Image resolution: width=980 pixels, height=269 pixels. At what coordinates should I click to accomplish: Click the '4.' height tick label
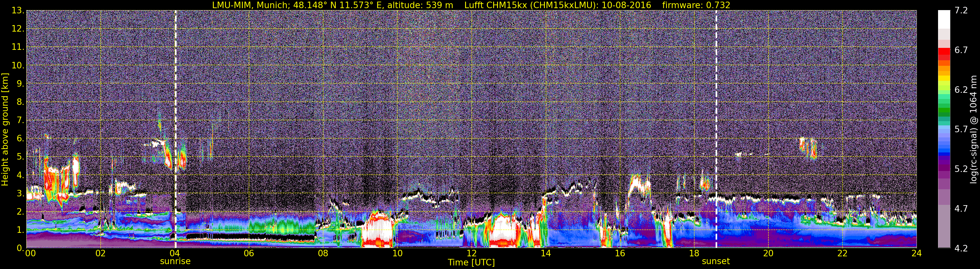pos(20,175)
